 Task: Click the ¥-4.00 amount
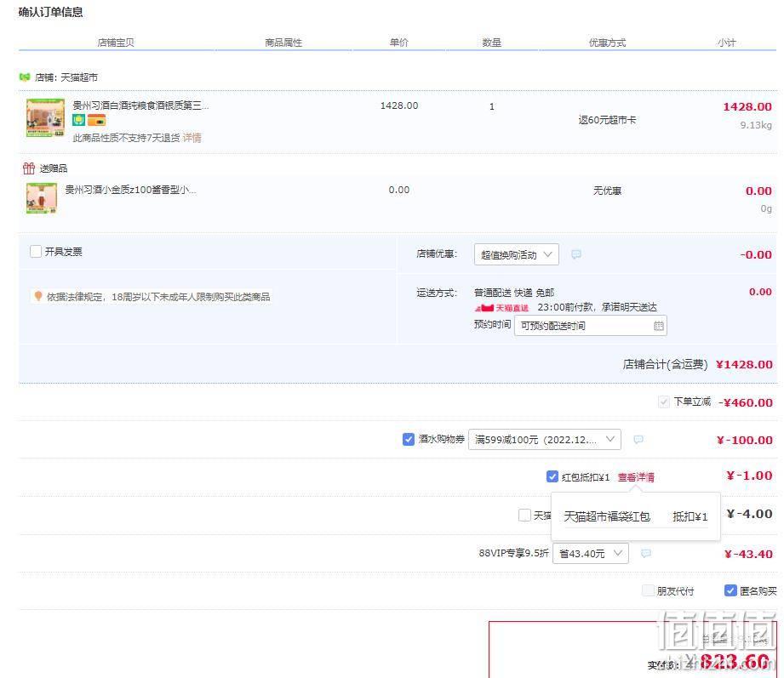[x=749, y=514]
